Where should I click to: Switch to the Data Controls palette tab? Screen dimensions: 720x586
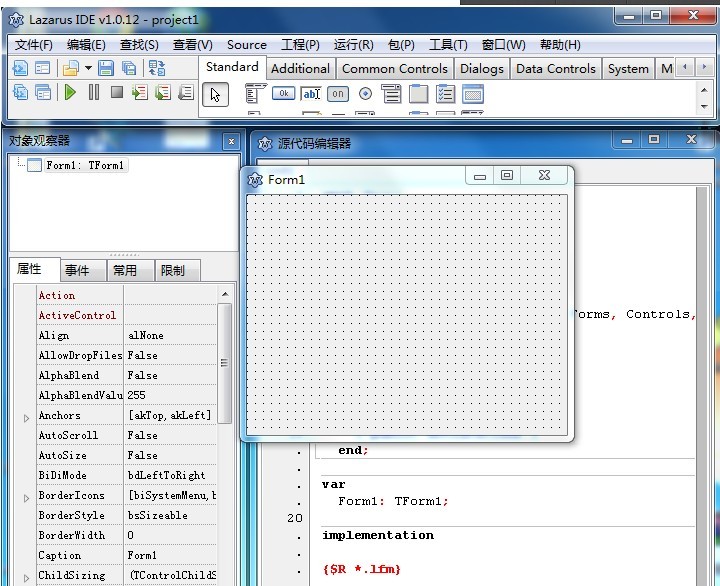coord(556,69)
